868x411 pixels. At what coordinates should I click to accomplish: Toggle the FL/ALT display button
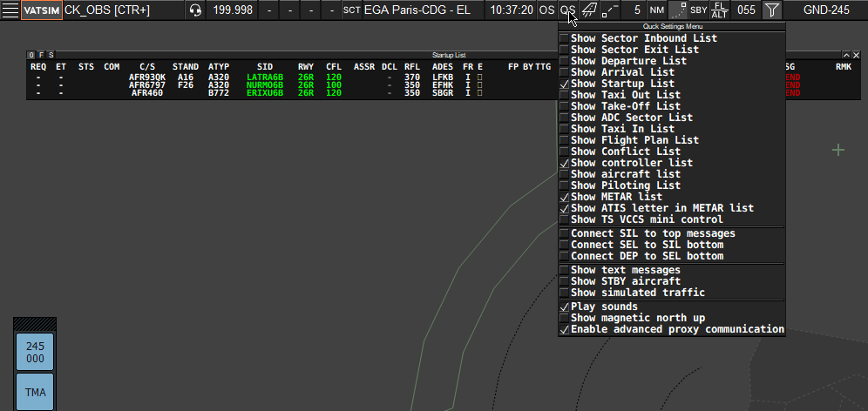[x=719, y=10]
